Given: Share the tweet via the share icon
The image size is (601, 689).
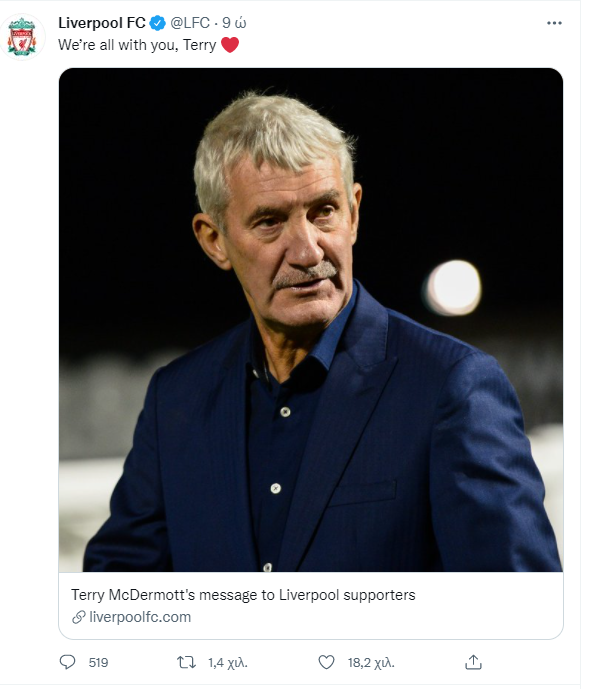Looking at the screenshot, I should 474,662.
